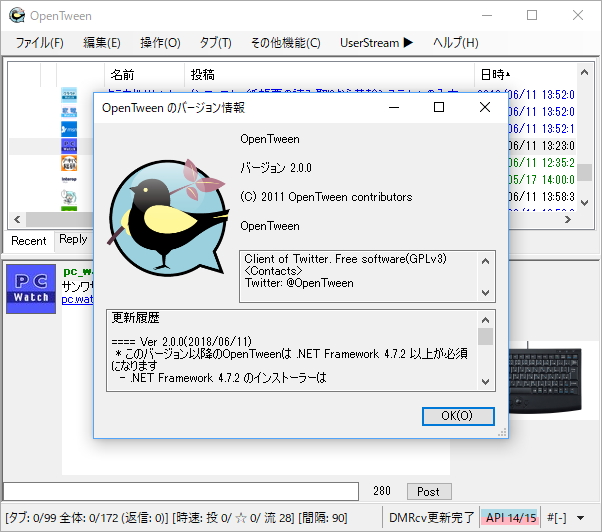Click the Post button
Screen dimensions: 602x532
(x=429, y=491)
